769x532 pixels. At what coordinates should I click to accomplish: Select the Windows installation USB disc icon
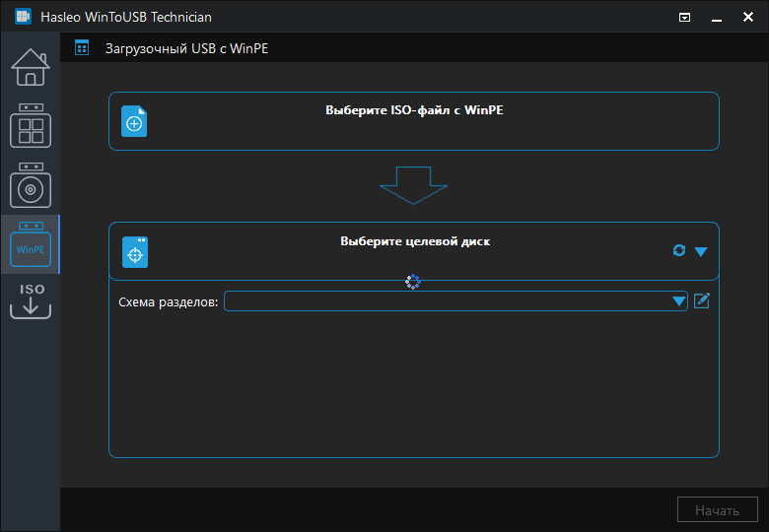coord(30,185)
